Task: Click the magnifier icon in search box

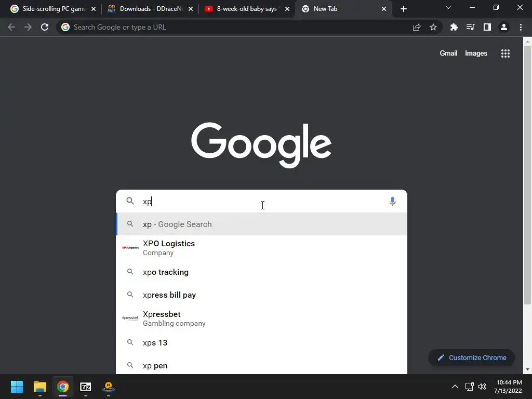Action: click(x=130, y=201)
